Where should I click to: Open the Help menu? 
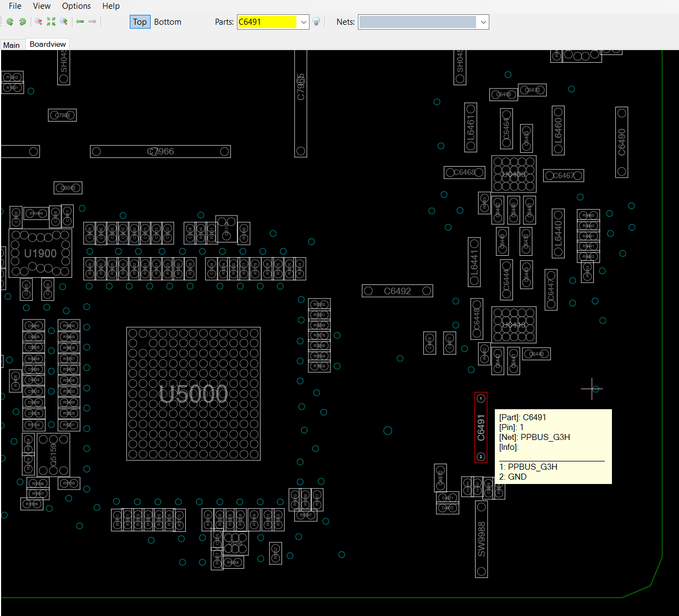click(x=111, y=6)
